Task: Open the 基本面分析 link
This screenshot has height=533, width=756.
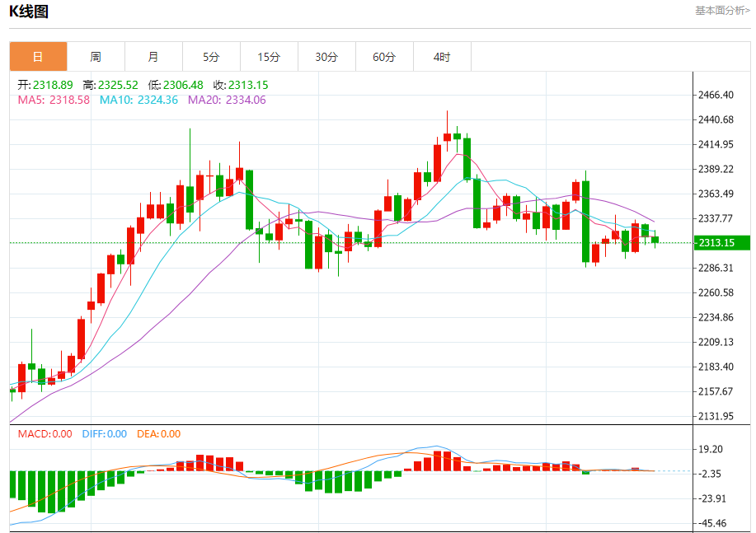Action: pos(722,11)
